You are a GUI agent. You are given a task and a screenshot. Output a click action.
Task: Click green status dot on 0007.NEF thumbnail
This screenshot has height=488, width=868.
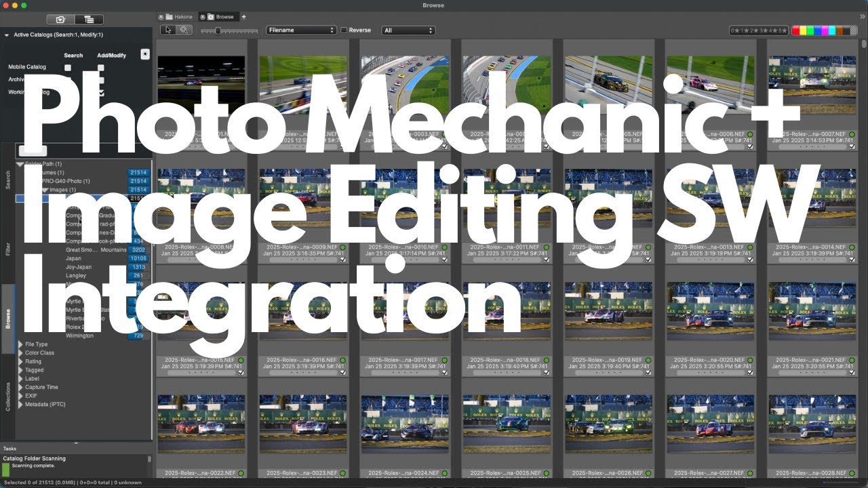click(x=852, y=134)
